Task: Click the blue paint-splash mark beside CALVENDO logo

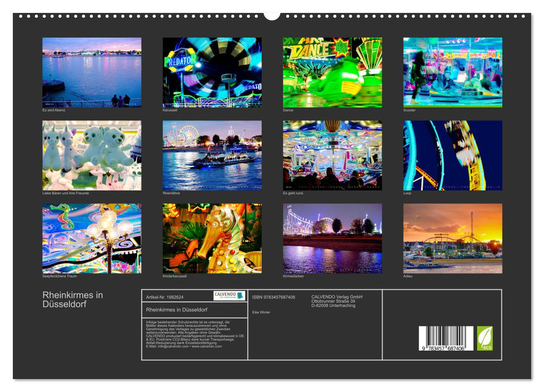Action: pos(241,296)
